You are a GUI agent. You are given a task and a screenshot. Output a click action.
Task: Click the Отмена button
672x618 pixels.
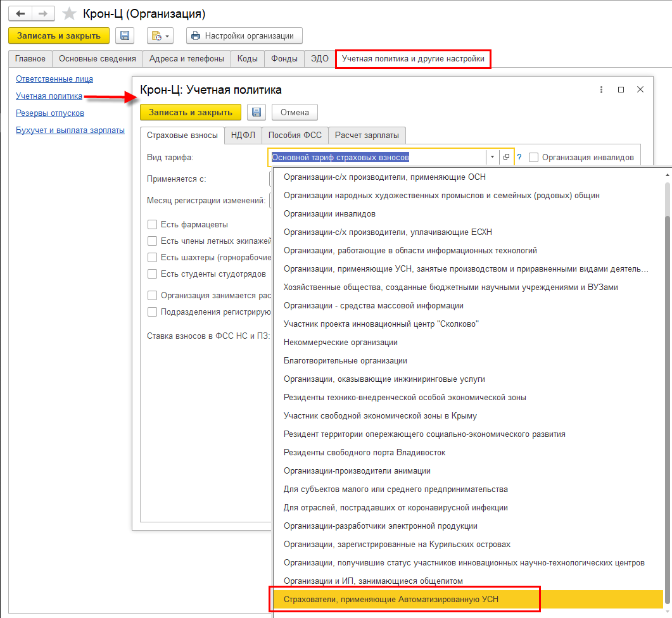pos(295,112)
